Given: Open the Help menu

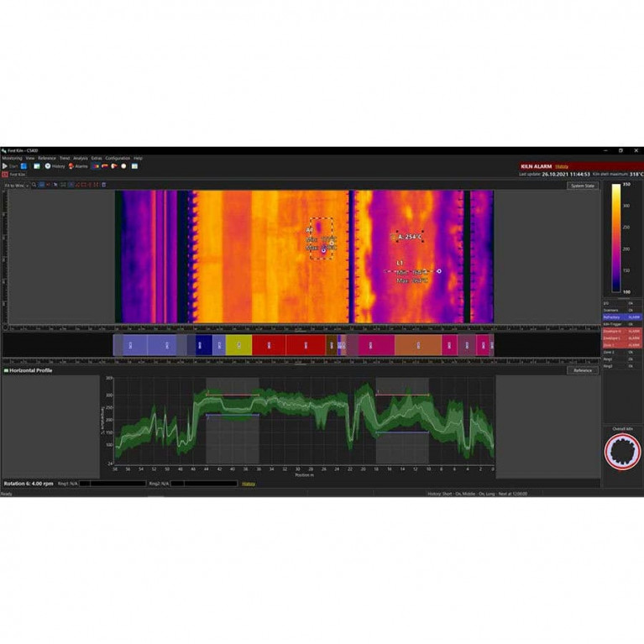Looking at the screenshot, I should [138, 158].
